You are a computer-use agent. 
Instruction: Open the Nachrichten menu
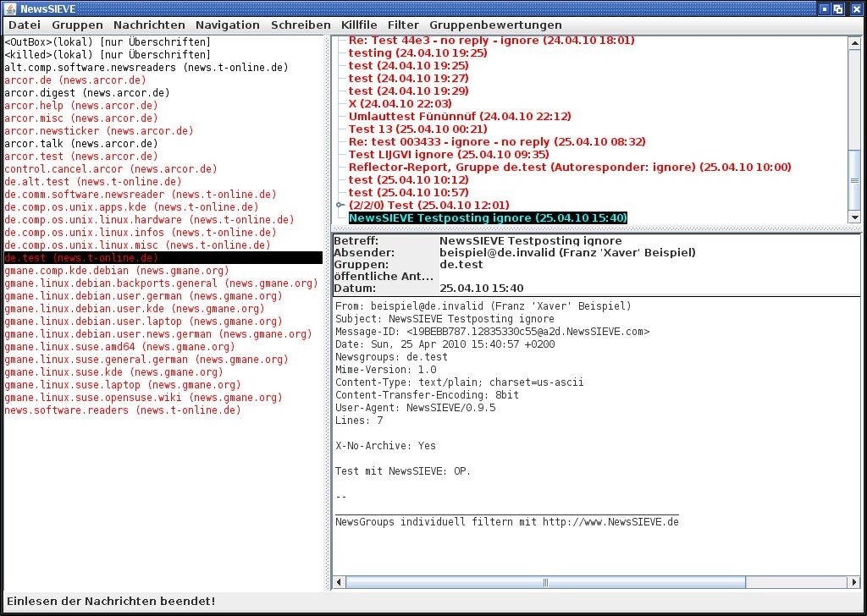click(149, 25)
